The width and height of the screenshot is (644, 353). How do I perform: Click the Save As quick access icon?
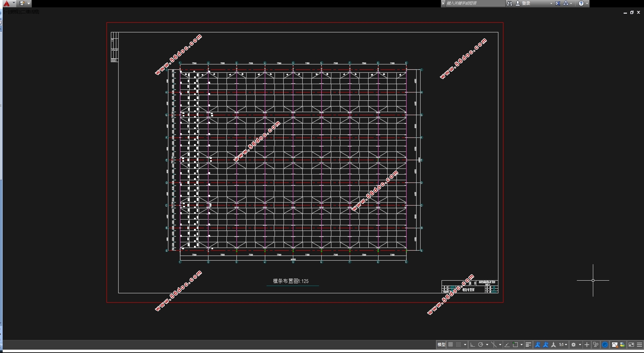(22, 3)
